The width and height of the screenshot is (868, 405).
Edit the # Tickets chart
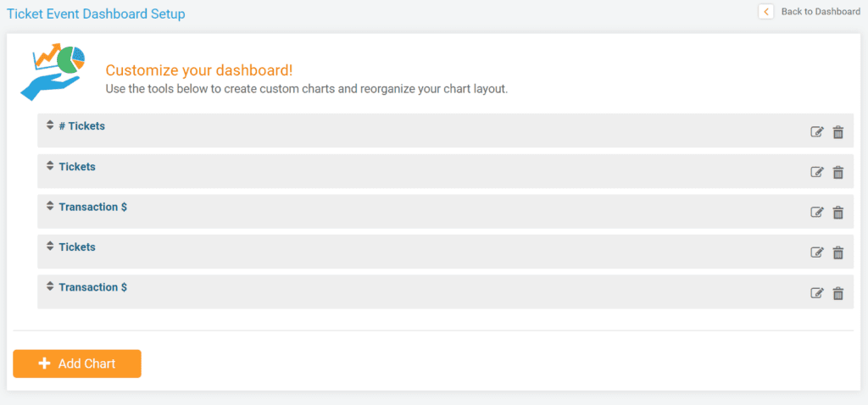817,132
